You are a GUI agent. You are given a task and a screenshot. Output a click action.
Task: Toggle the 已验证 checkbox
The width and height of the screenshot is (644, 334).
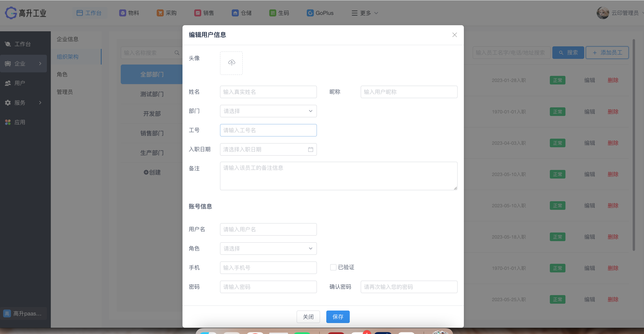point(333,267)
